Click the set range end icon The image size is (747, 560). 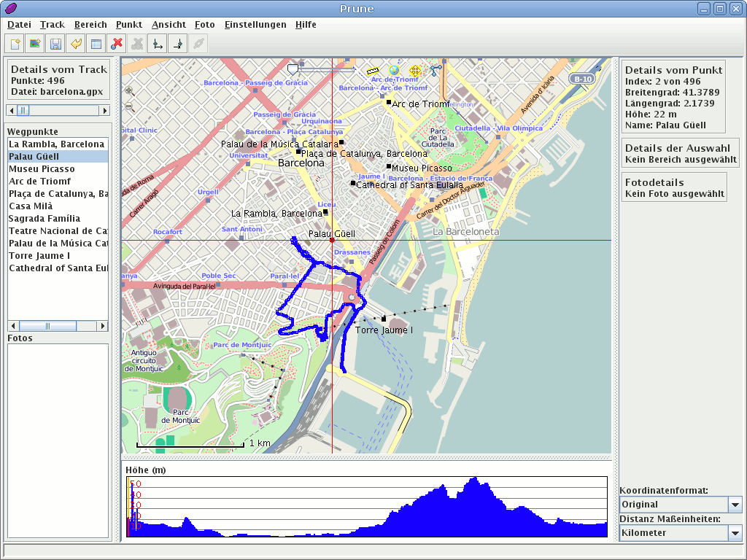(178, 44)
